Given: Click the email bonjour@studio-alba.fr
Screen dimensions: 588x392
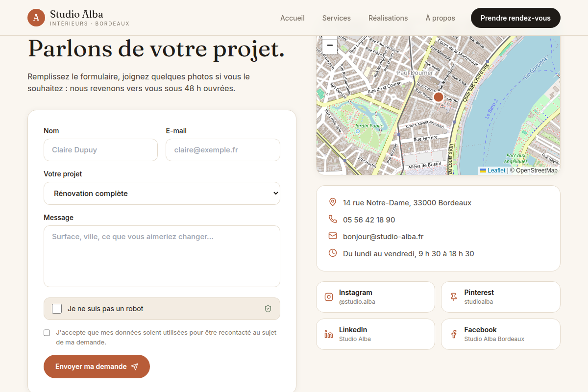Looking at the screenshot, I should [x=383, y=236].
